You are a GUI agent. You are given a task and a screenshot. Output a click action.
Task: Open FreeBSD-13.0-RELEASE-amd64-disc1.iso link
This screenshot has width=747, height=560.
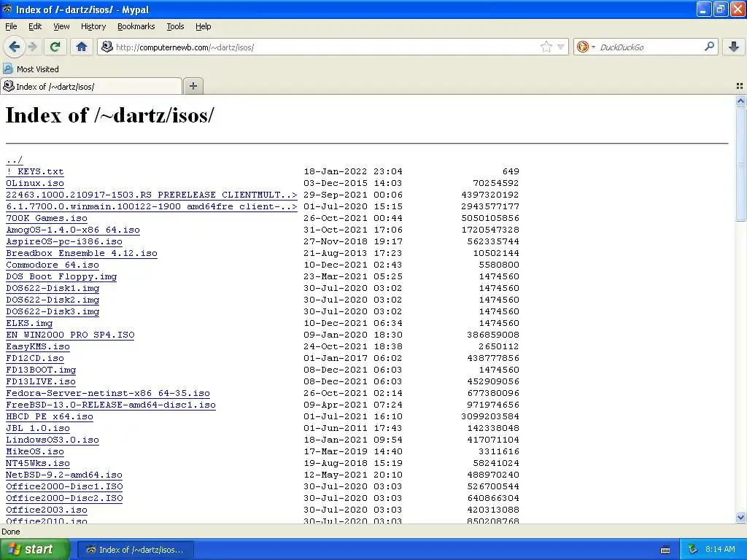(111, 405)
